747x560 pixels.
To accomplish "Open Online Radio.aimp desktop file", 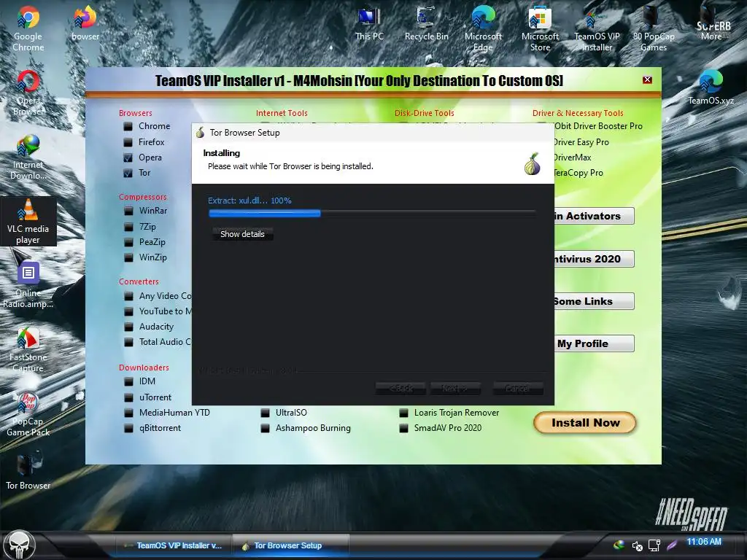I will [x=28, y=285].
